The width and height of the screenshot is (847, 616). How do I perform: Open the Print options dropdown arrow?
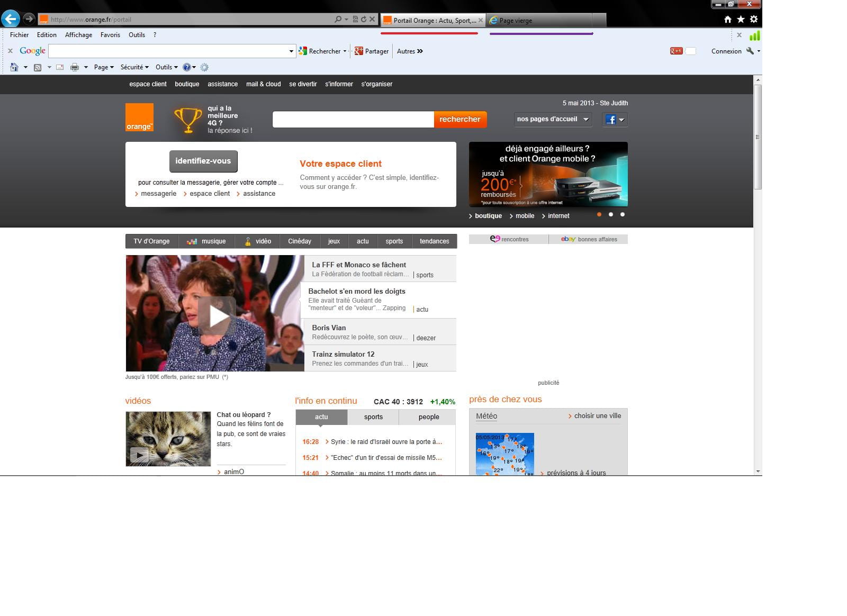click(86, 67)
